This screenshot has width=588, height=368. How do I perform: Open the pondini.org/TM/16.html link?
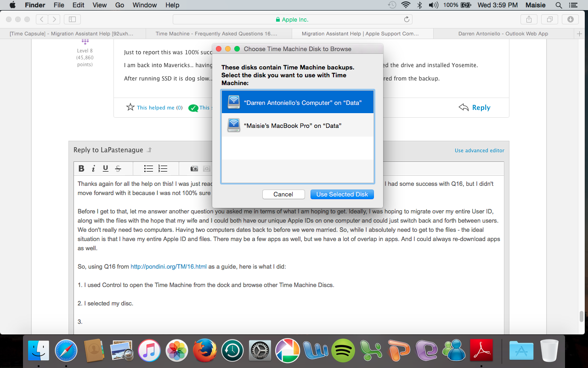(169, 266)
